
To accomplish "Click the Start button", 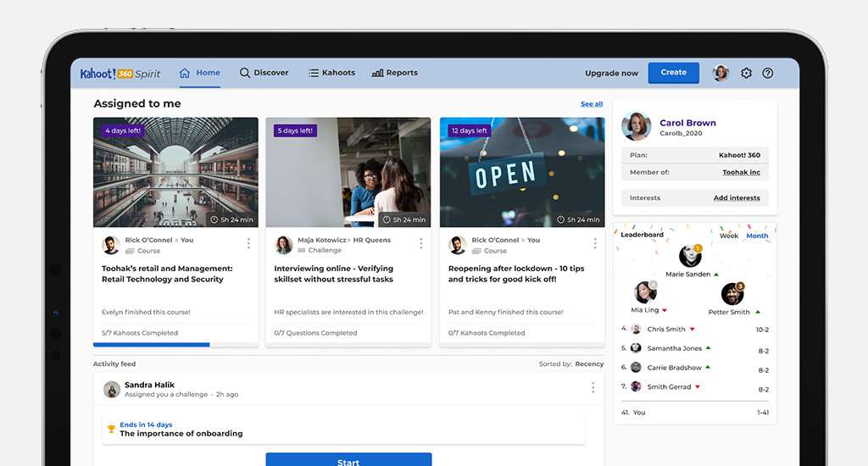I will click(x=348, y=460).
